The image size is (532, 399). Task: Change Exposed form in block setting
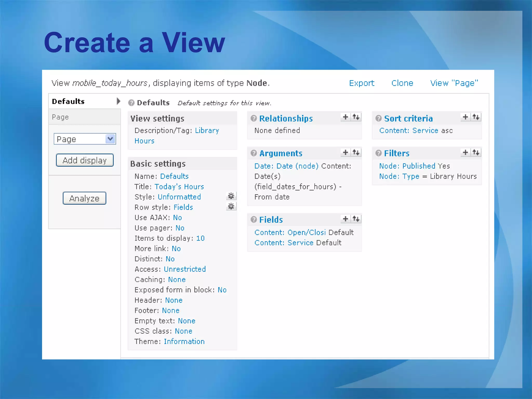(x=222, y=290)
